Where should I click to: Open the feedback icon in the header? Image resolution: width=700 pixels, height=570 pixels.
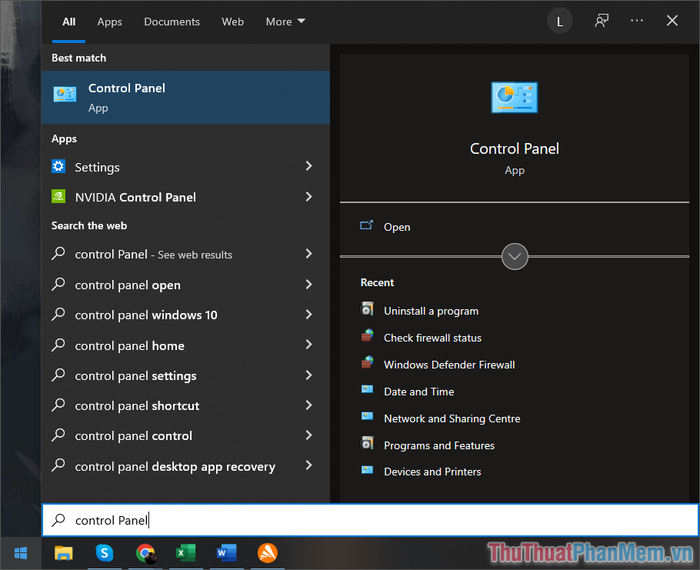601,21
